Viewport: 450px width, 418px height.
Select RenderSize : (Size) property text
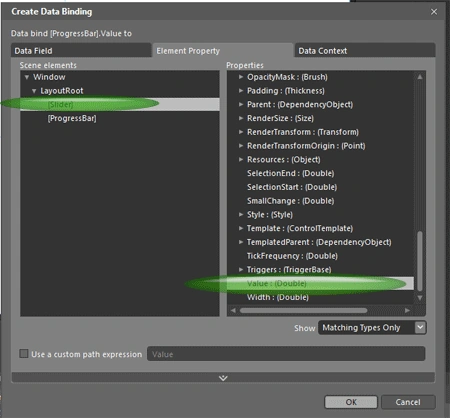pyautogui.click(x=280, y=118)
